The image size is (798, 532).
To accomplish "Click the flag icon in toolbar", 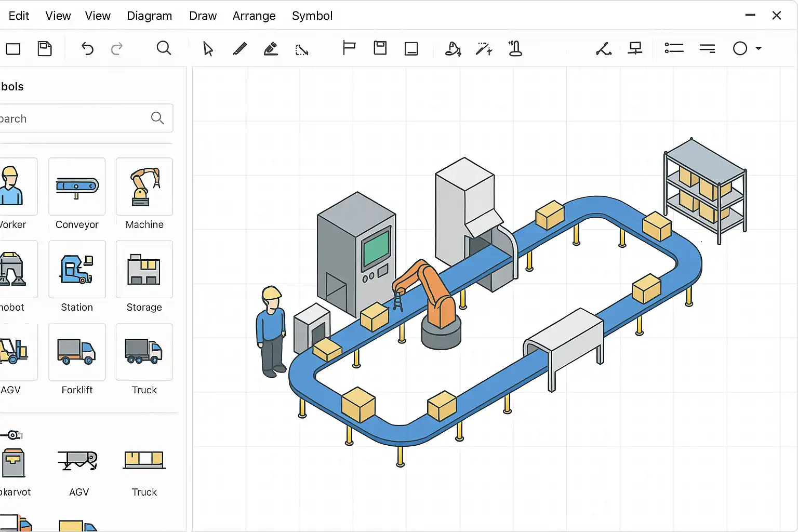I will coord(349,48).
